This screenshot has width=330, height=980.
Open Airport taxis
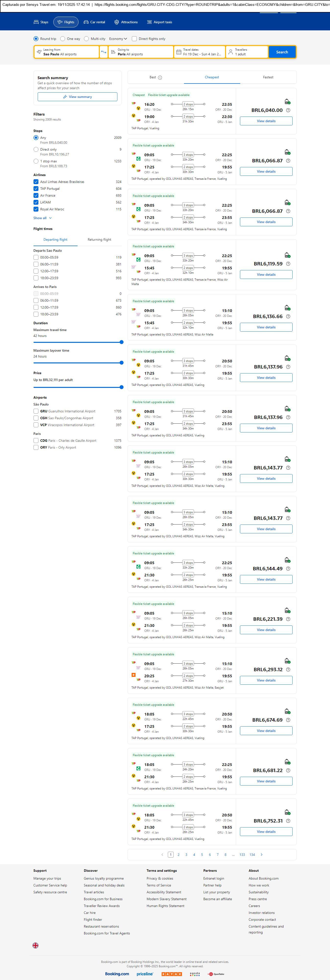pyautogui.click(x=159, y=22)
